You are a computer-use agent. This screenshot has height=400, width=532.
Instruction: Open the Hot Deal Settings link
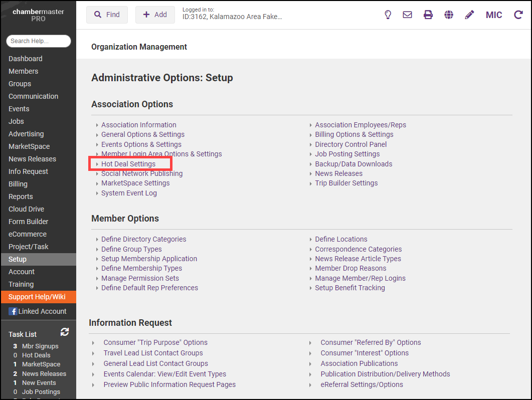click(x=128, y=164)
